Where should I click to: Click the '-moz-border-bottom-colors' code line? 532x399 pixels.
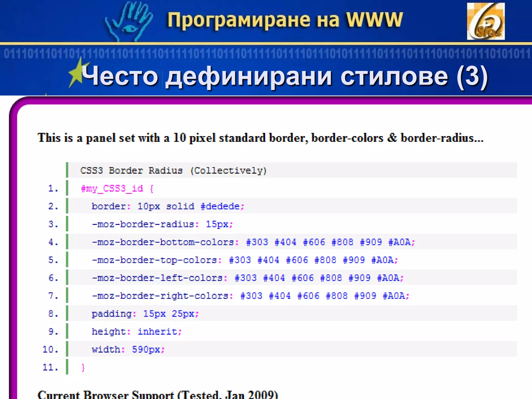point(254,242)
